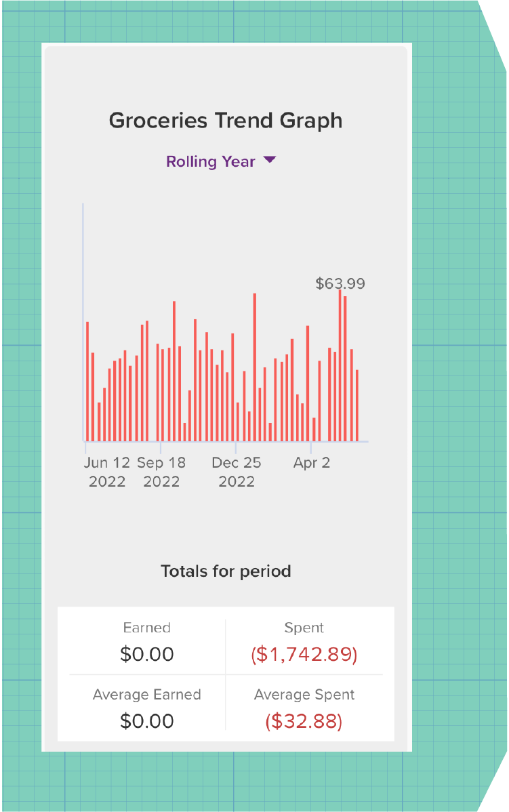
Task: Click the Spent label in totals
Action: click(304, 628)
